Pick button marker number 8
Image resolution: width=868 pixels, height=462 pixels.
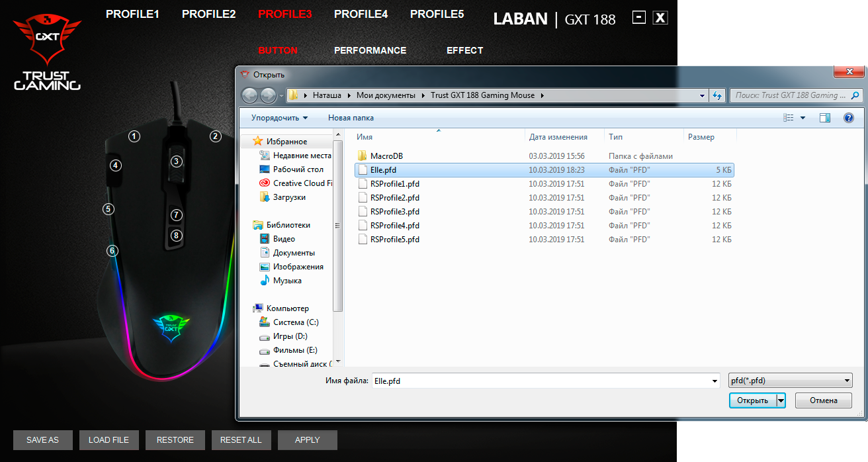[x=176, y=235]
